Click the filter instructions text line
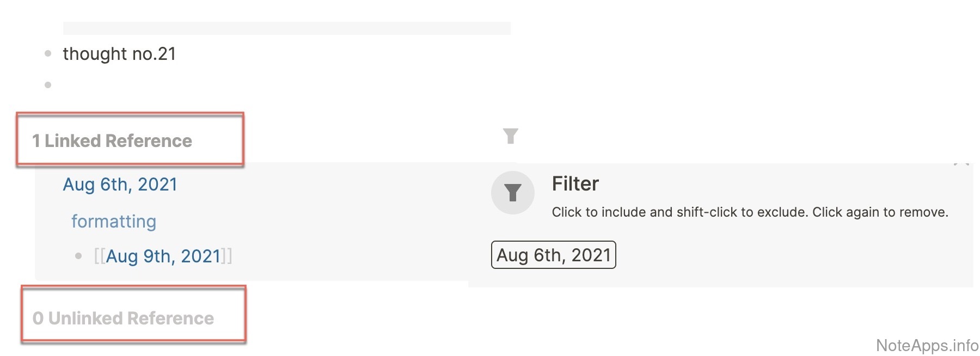The image size is (980, 356). point(750,212)
